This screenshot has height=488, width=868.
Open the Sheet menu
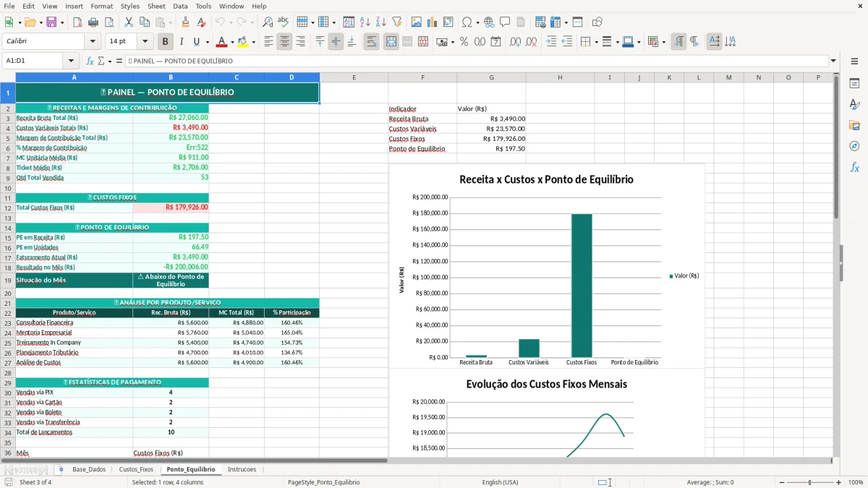pyautogui.click(x=156, y=6)
